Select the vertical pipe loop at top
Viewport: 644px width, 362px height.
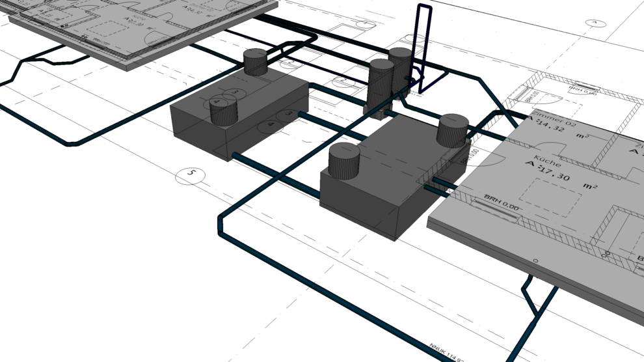424,46
